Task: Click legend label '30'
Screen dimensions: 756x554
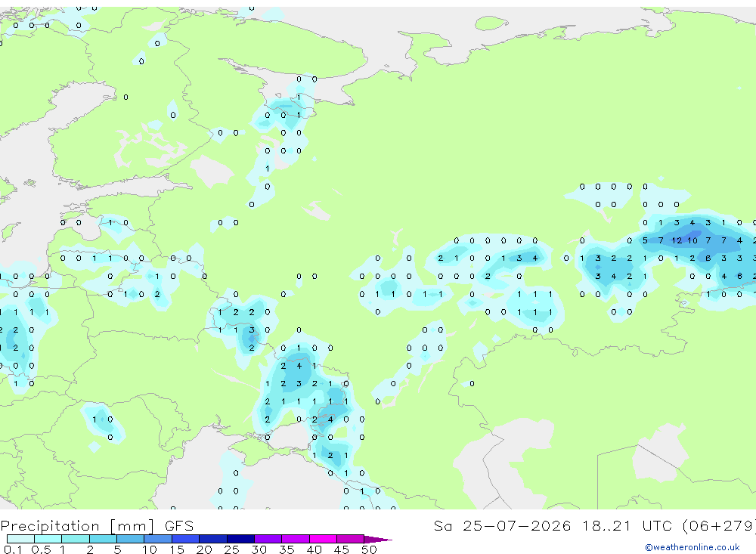Action: tap(259, 549)
